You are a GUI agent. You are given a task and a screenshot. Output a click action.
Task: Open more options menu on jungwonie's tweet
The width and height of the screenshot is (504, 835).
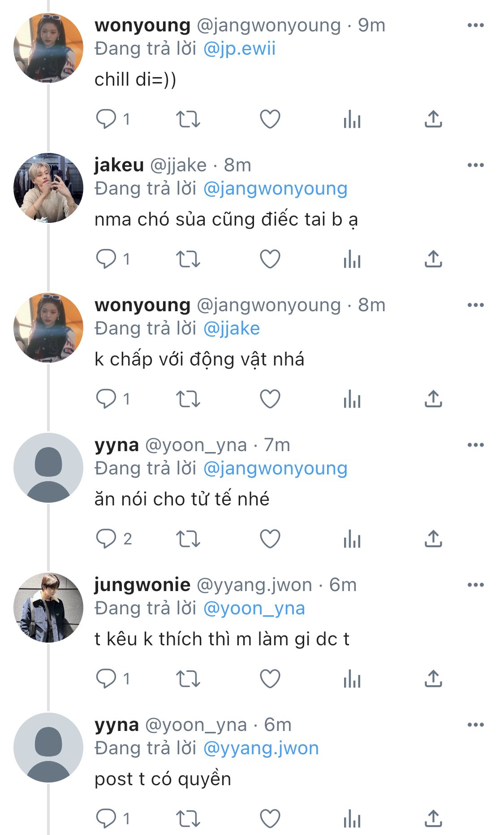(x=475, y=585)
